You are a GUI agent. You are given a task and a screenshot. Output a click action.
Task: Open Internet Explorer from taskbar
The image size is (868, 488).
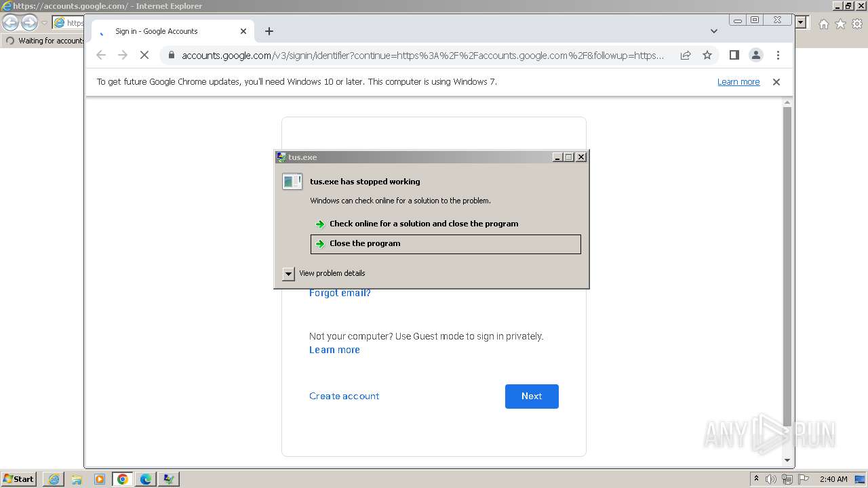(54, 479)
